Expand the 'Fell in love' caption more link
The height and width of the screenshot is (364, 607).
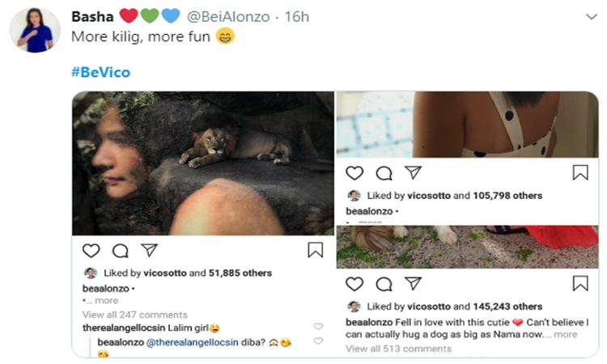565,334
